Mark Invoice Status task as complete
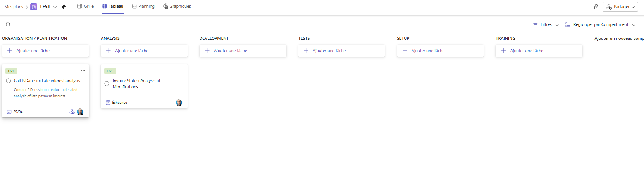The image size is (644, 175). pyautogui.click(x=107, y=84)
